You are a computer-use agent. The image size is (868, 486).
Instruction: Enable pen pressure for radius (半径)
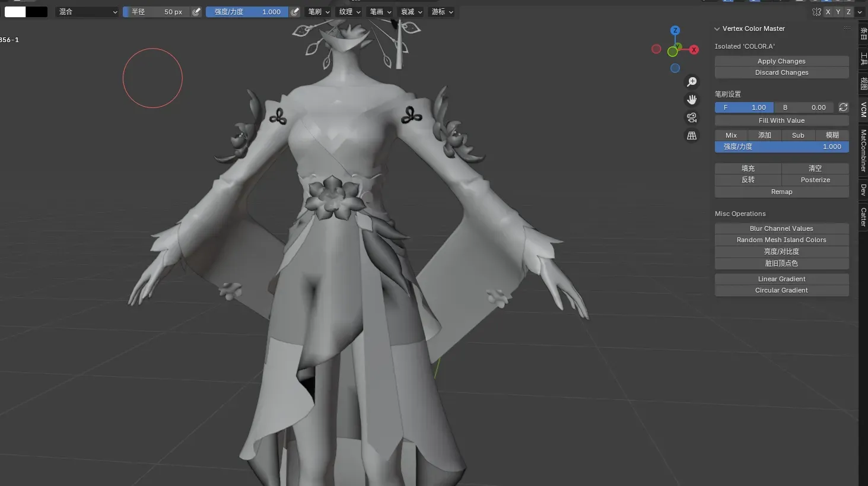click(196, 12)
